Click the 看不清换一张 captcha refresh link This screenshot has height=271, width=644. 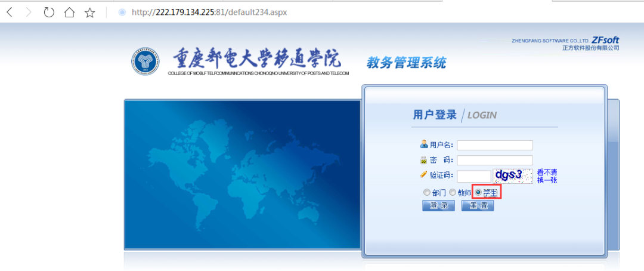[547, 176]
